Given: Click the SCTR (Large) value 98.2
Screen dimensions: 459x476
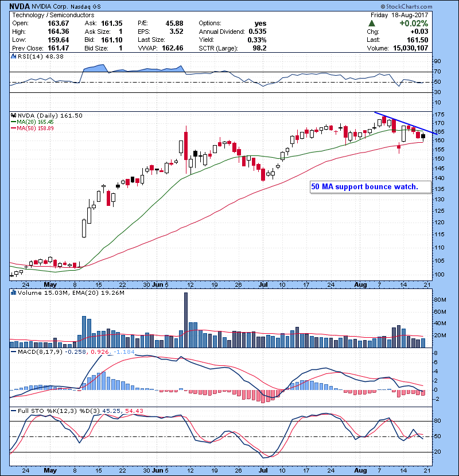Looking at the screenshot, I should (259, 48).
